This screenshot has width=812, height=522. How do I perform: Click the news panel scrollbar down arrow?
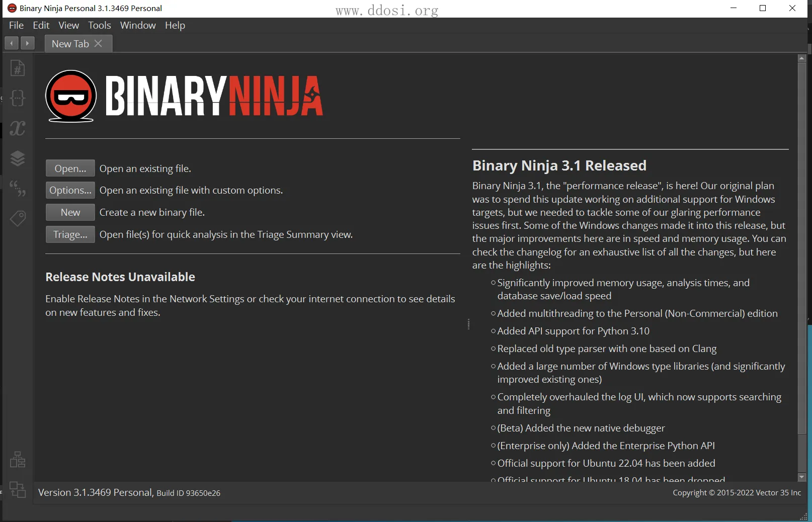tap(802, 477)
